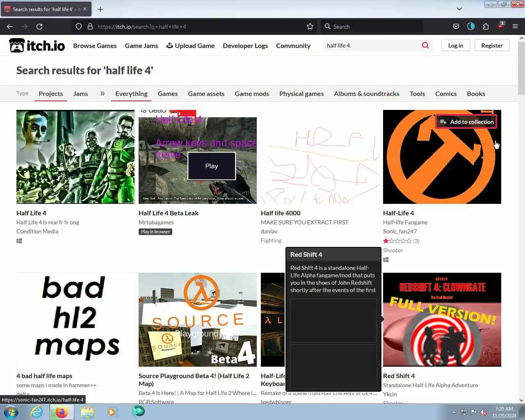Open Red Shift 4 title link
The width and height of the screenshot is (525, 420).
[399, 376]
